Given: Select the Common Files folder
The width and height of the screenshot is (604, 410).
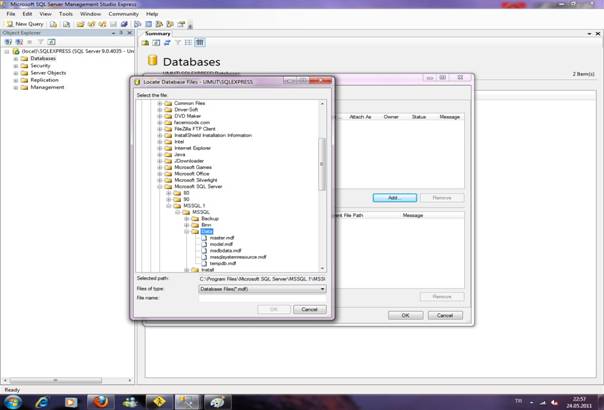Looking at the screenshot, I should click(x=189, y=103).
